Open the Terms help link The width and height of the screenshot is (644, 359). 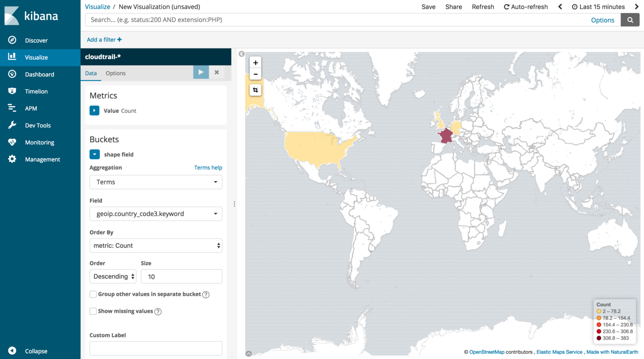tap(208, 167)
